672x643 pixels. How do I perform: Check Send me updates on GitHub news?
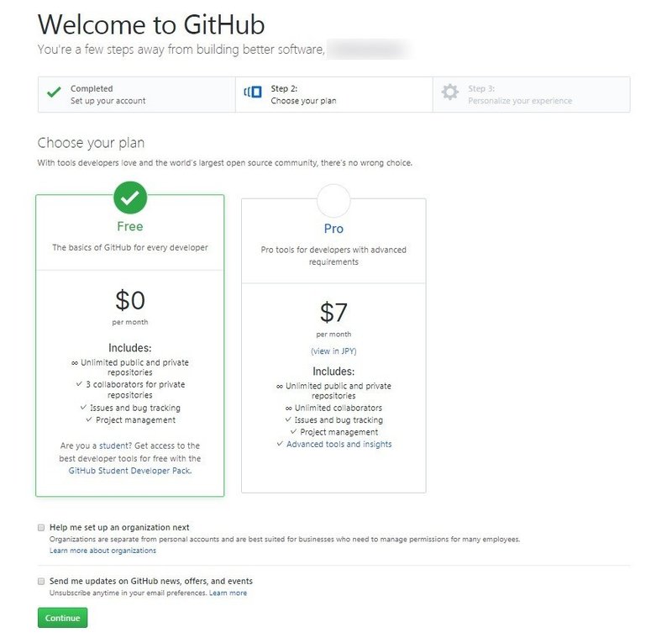click(40, 581)
